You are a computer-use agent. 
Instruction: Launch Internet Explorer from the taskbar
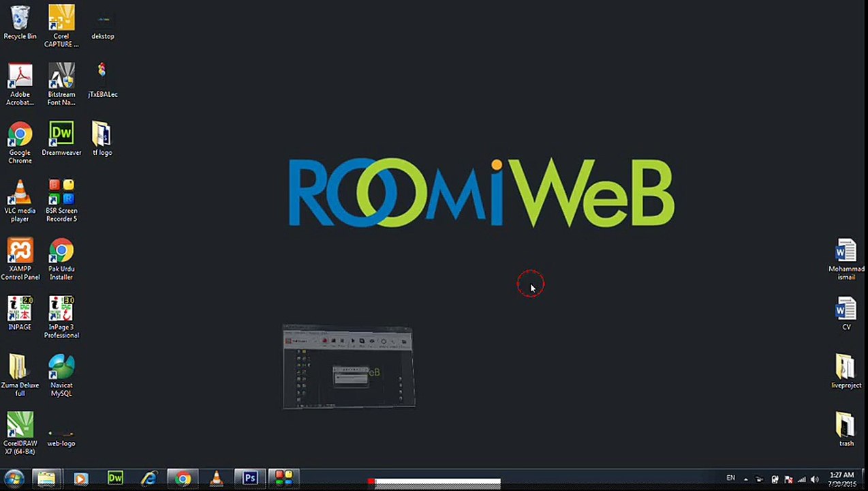(149, 479)
